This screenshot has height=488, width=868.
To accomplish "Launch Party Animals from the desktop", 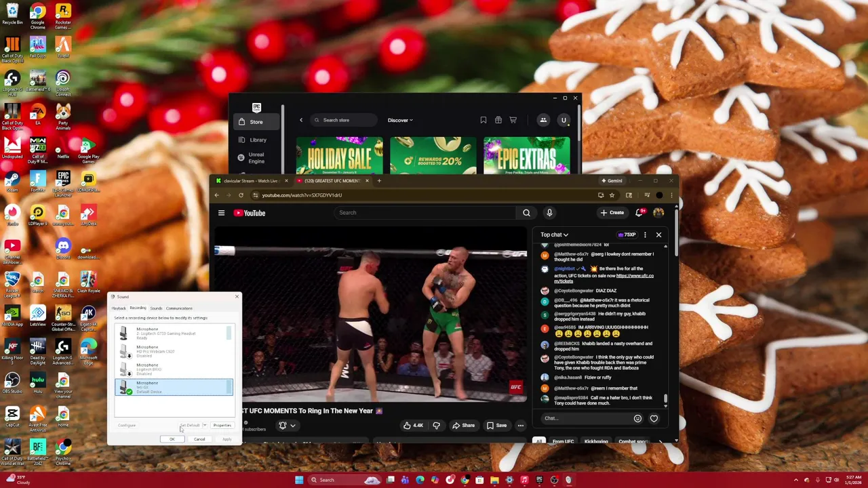I will click(62, 117).
